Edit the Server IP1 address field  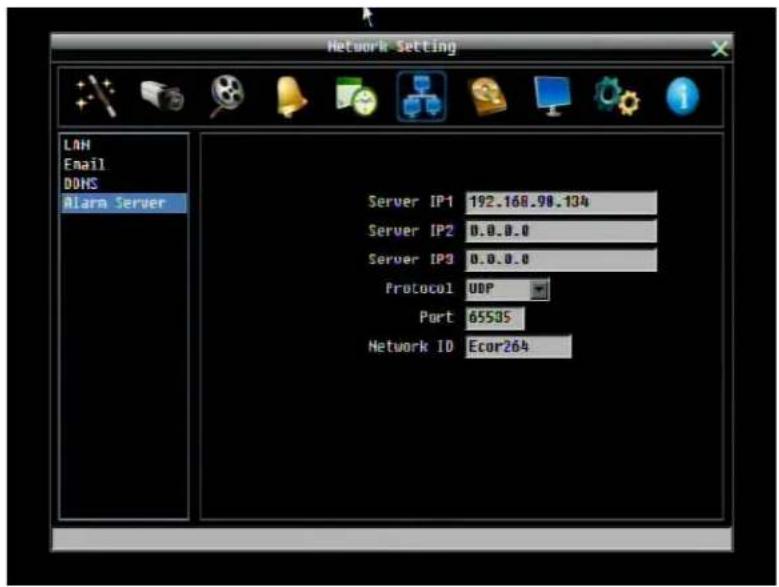point(561,202)
